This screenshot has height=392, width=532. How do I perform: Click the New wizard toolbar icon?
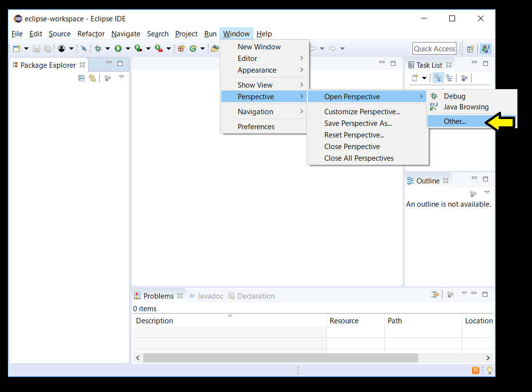pyautogui.click(x=16, y=48)
